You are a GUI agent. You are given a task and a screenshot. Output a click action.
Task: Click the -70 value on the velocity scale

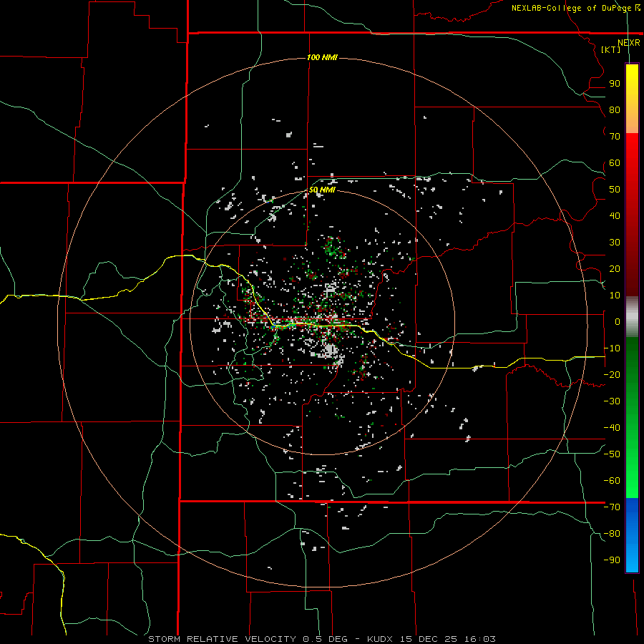[x=612, y=507]
